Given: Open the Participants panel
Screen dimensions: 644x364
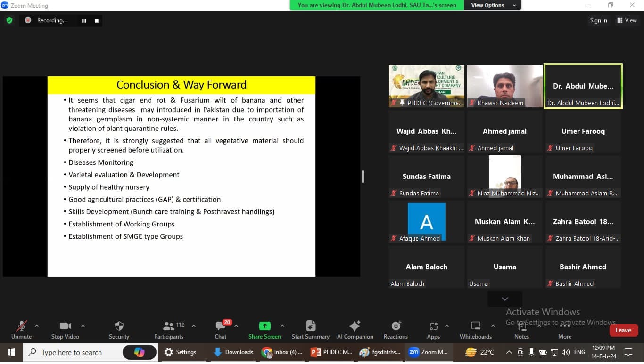Looking at the screenshot, I should [x=169, y=326].
